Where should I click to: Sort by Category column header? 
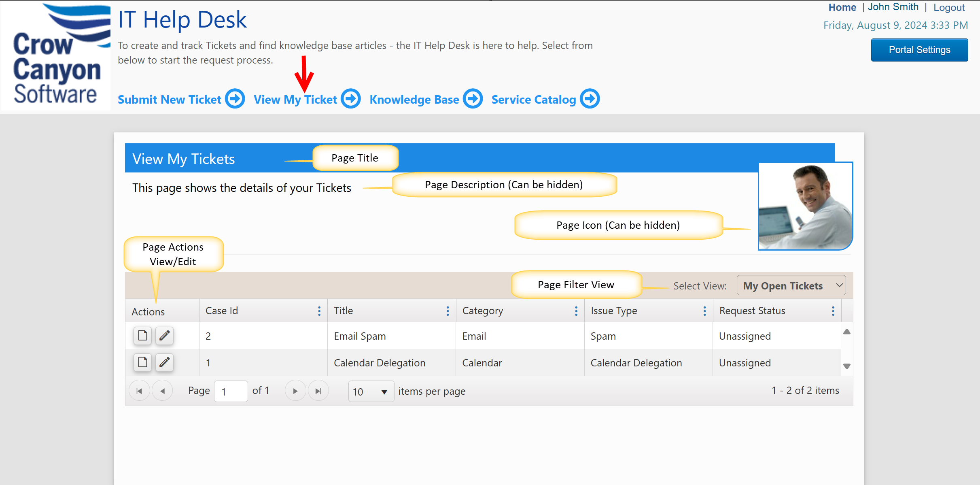click(x=483, y=311)
